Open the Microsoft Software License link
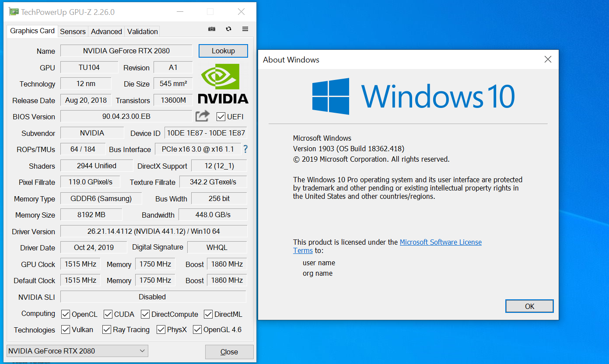The width and height of the screenshot is (609, 364). coord(441,242)
